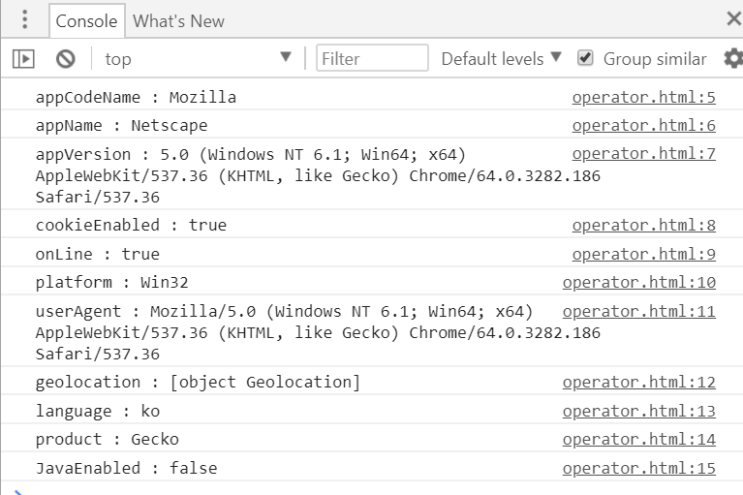Open console settings gear
Viewport: 743px width, 495px height.
pos(733,59)
